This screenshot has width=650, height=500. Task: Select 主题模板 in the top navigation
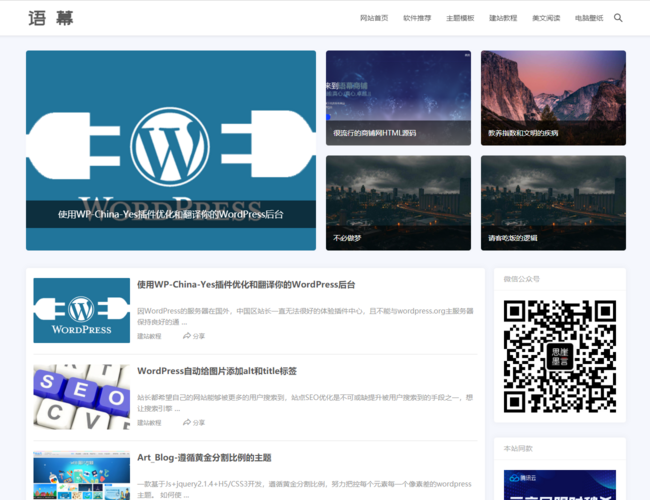pos(460,18)
